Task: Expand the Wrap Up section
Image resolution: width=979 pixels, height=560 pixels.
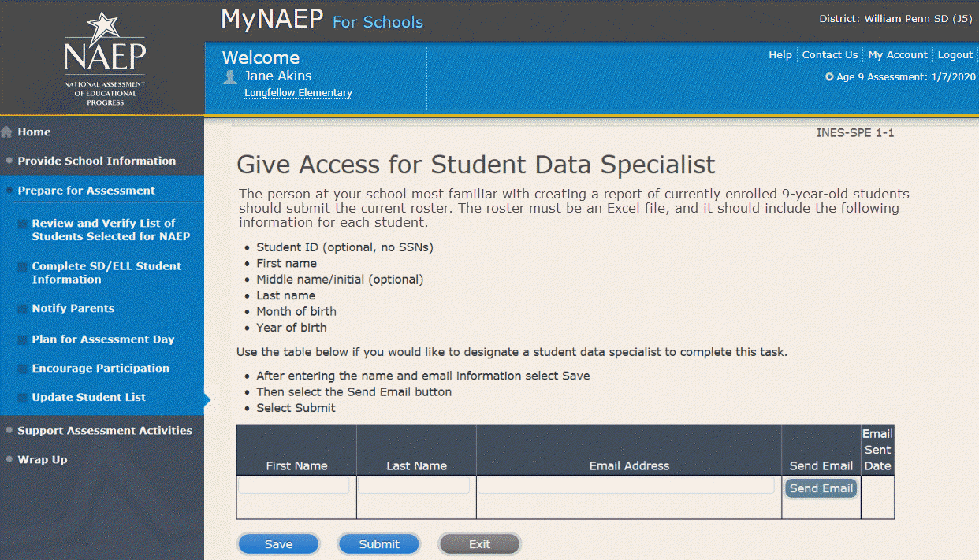Action: coord(42,460)
